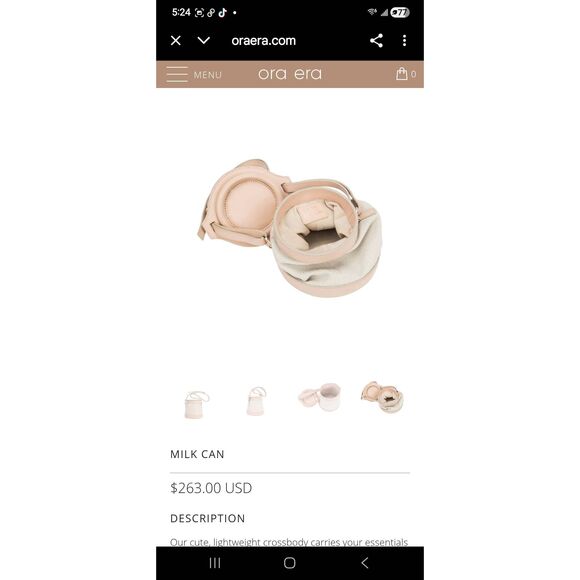
Task: Select the fourth top-view bag thumbnail
Action: coord(382,397)
